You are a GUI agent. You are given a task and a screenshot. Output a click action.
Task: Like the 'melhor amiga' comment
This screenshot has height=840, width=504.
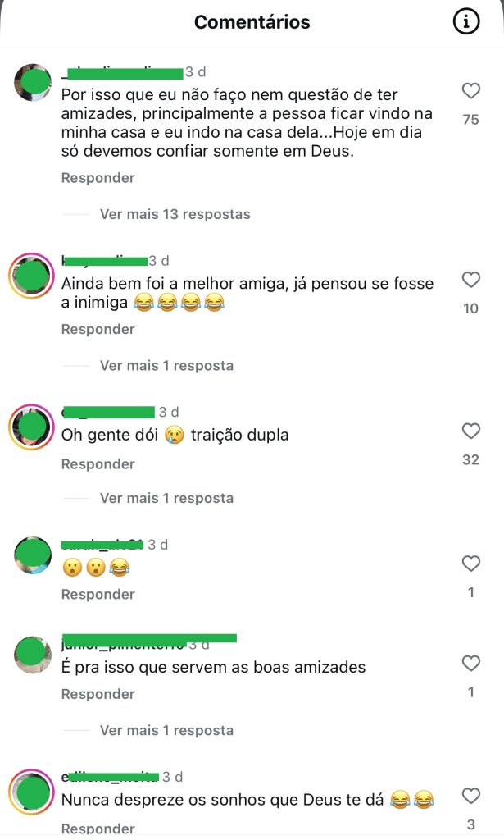471,280
